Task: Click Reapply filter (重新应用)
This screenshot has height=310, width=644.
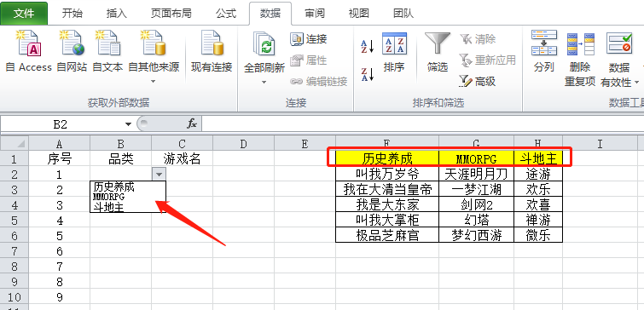Action: (488, 60)
